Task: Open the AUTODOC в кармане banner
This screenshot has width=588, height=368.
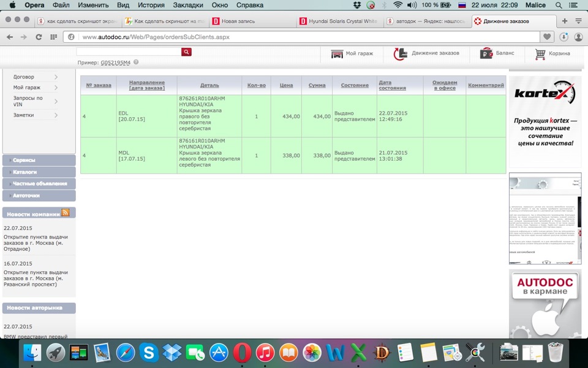Action: click(545, 304)
